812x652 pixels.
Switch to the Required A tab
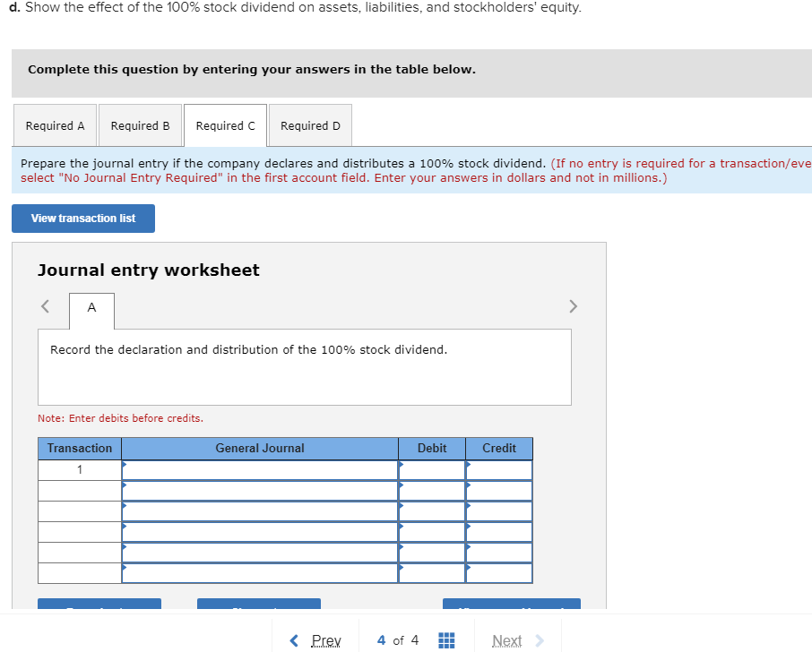click(x=55, y=125)
